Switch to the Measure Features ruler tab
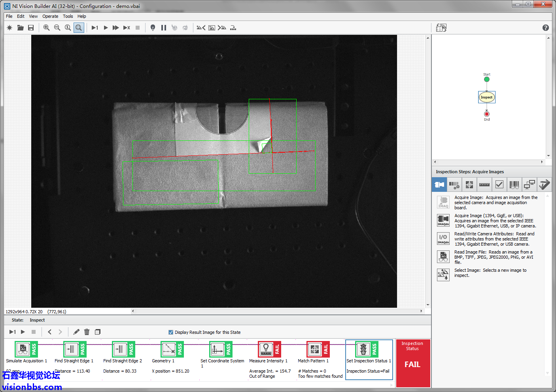 coord(484,184)
